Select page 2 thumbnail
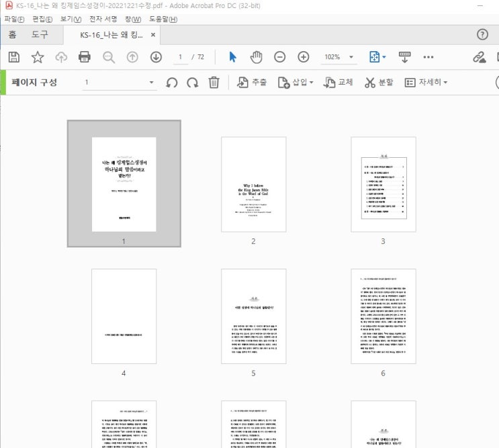This screenshot has height=448, width=499. coord(254,185)
